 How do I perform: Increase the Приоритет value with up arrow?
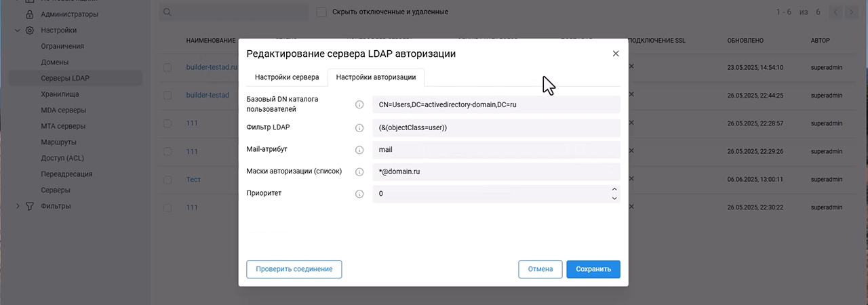coord(614,189)
